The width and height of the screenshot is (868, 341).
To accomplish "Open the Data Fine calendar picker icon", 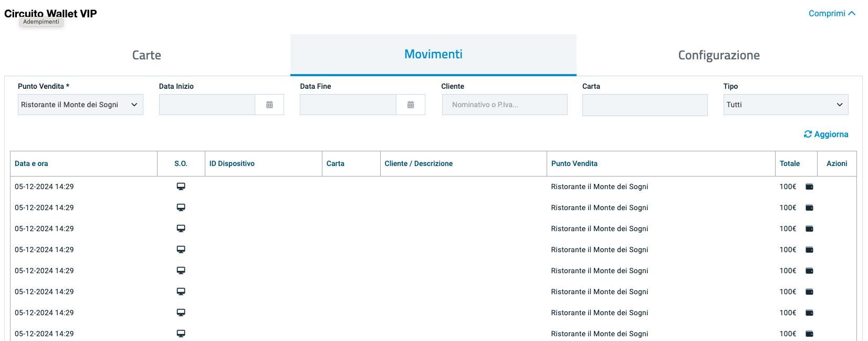I will pos(411,105).
